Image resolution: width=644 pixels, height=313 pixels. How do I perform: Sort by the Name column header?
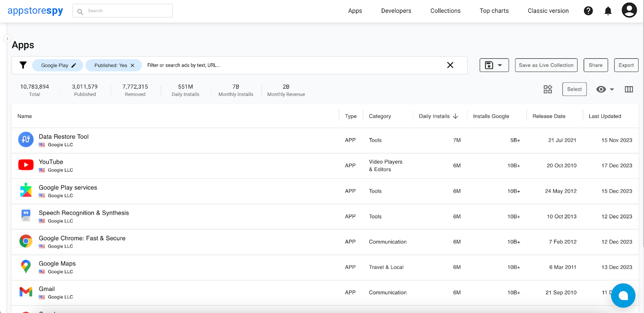tap(25, 116)
